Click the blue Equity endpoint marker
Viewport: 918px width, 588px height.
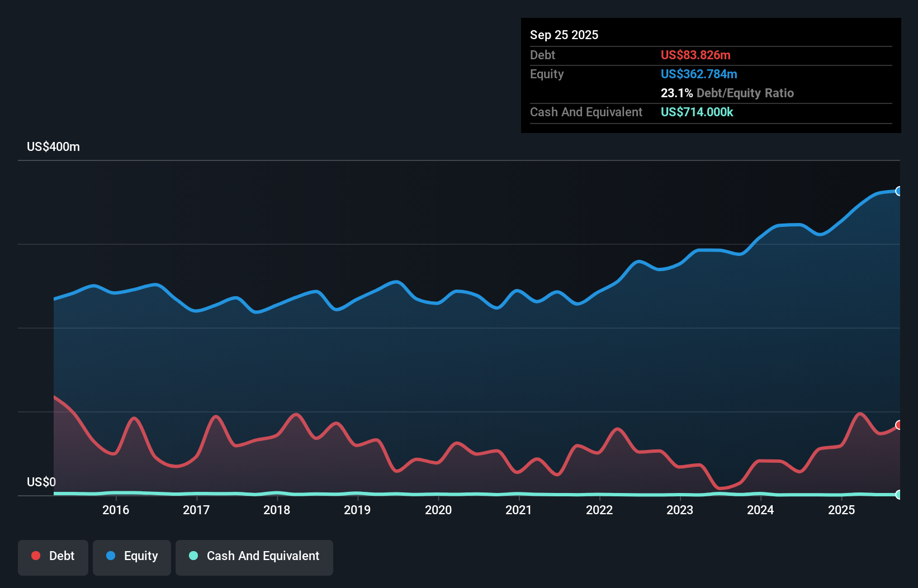(x=899, y=191)
